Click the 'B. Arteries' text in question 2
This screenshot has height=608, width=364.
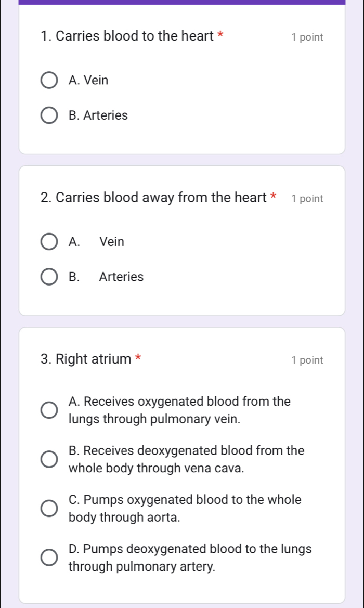click(106, 277)
